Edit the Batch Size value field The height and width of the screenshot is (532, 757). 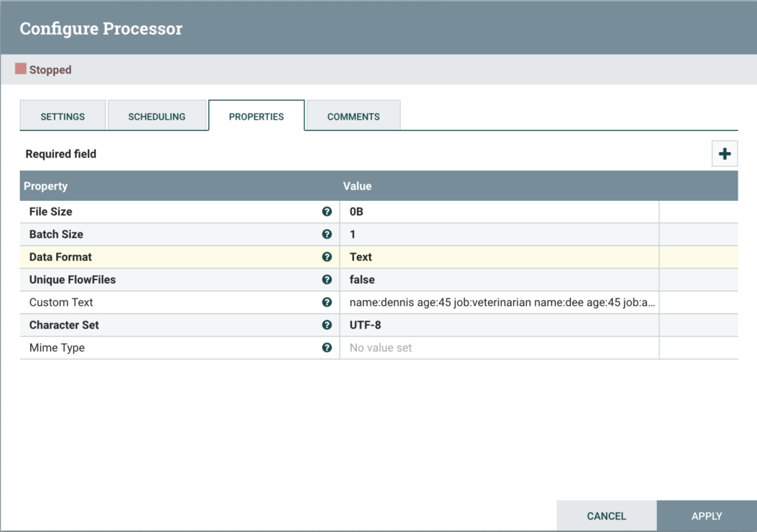click(499, 234)
